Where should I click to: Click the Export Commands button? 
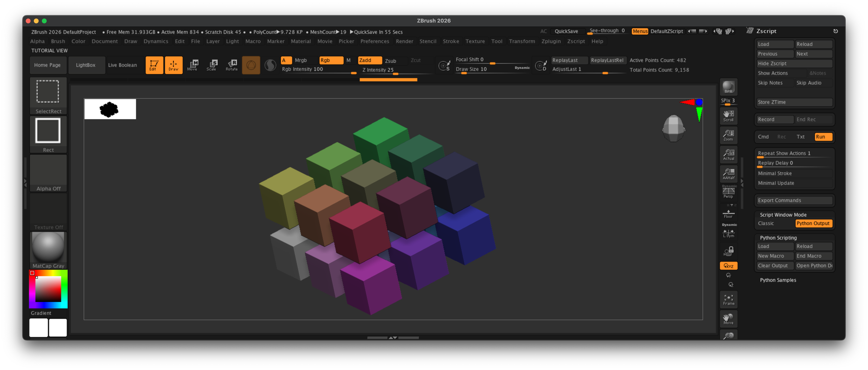[794, 200]
